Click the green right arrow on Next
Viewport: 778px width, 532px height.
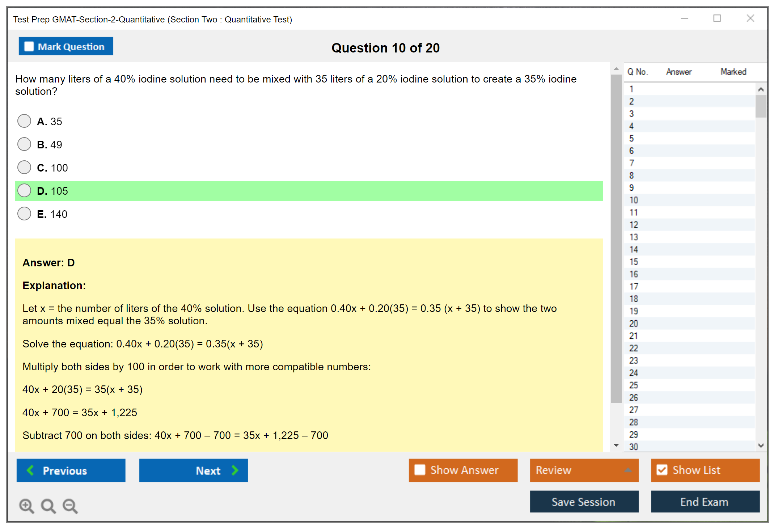coord(235,470)
